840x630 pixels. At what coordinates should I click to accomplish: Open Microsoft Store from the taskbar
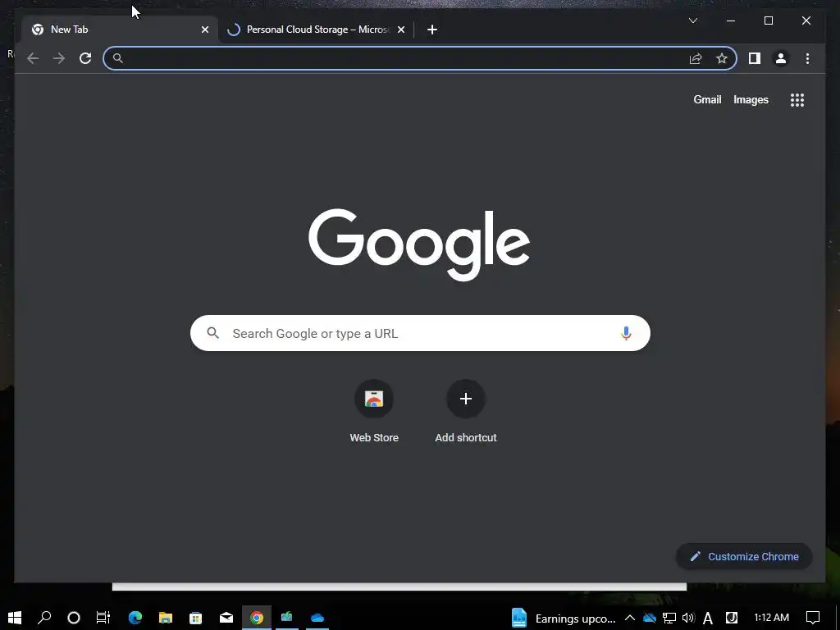(196, 618)
